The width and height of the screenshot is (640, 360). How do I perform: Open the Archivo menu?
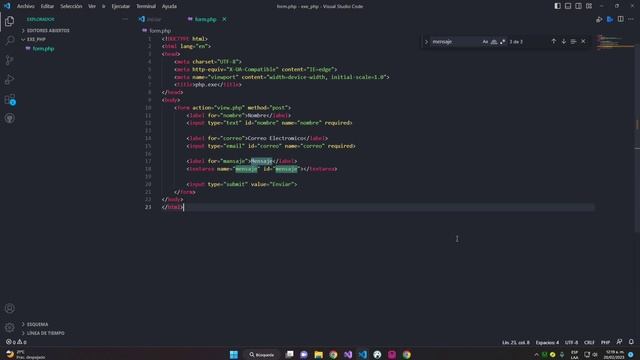pos(25,6)
